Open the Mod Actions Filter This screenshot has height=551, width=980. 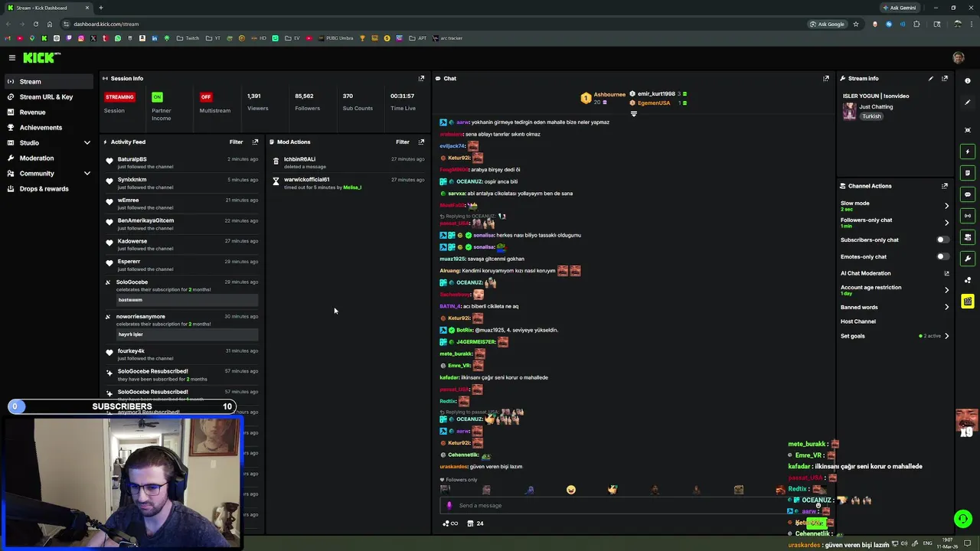tap(402, 142)
